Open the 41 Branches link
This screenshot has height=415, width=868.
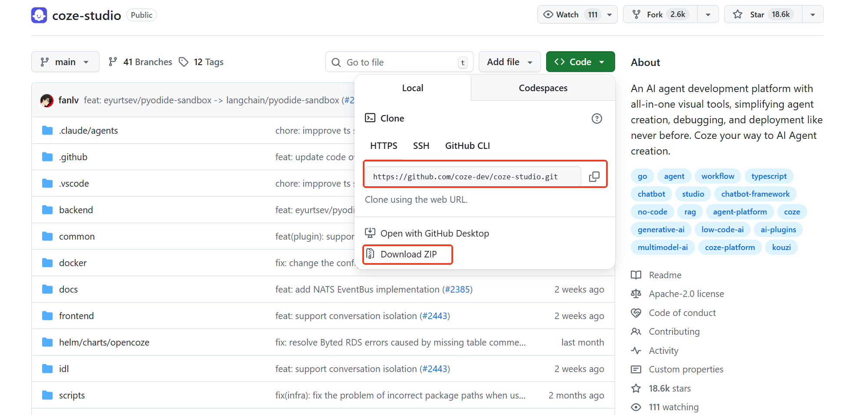(147, 62)
